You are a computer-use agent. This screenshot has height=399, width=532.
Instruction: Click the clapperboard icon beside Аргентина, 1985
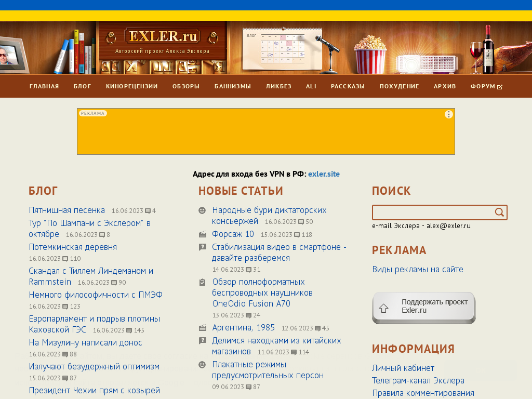[x=203, y=328]
